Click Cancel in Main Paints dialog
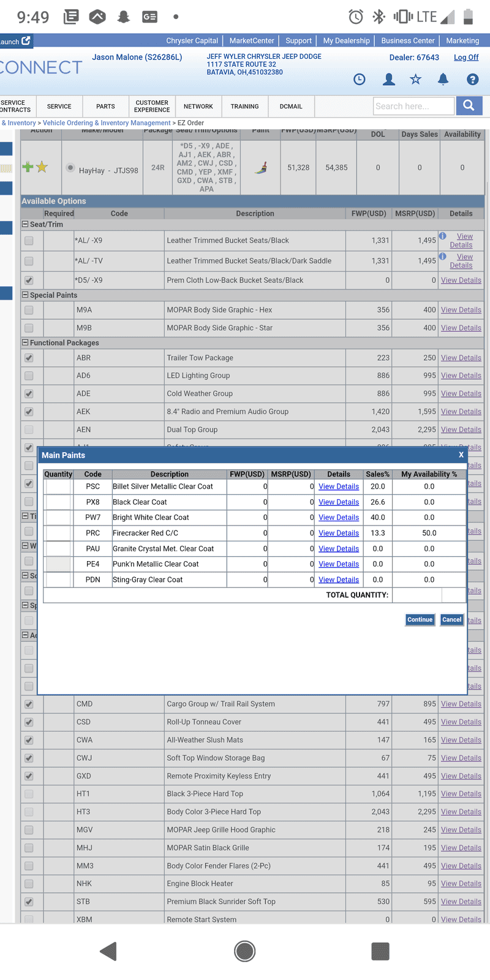The height and width of the screenshot is (980, 490). pos(452,620)
